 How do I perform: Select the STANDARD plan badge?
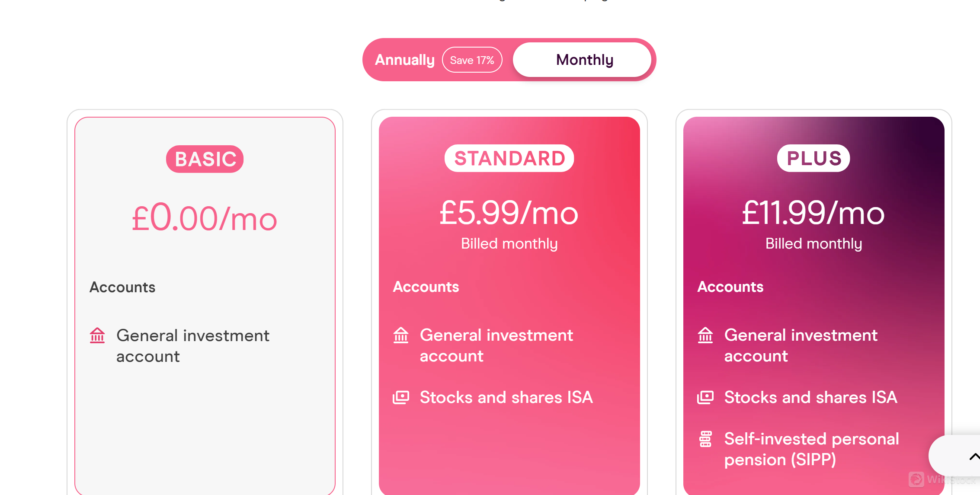509,158
